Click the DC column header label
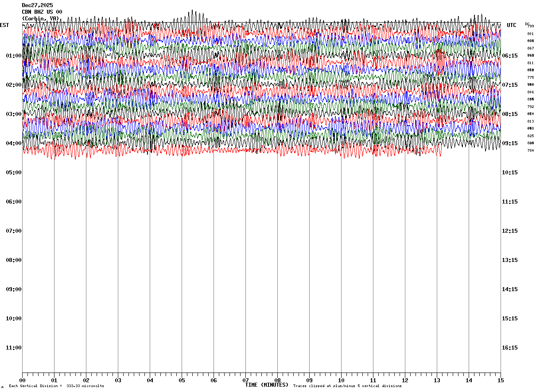Screen dimensions: 536x392 527,23
